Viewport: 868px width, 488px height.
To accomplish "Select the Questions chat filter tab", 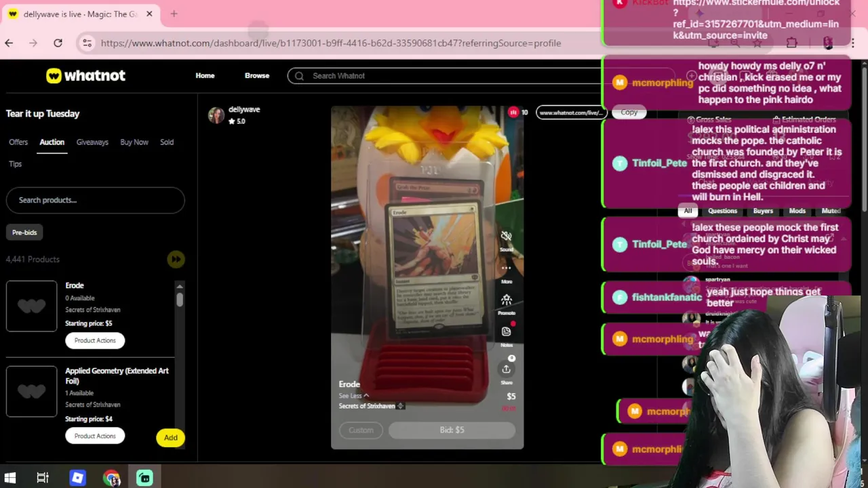I will tap(722, 211).
